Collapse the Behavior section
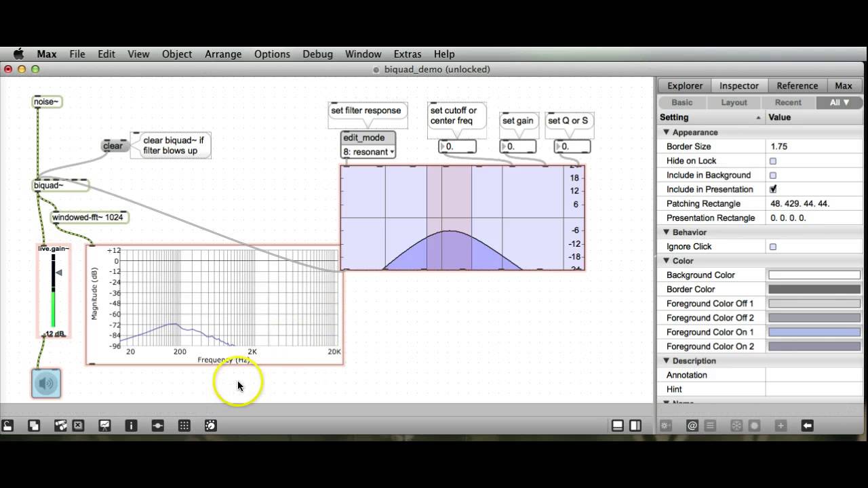 666,232
